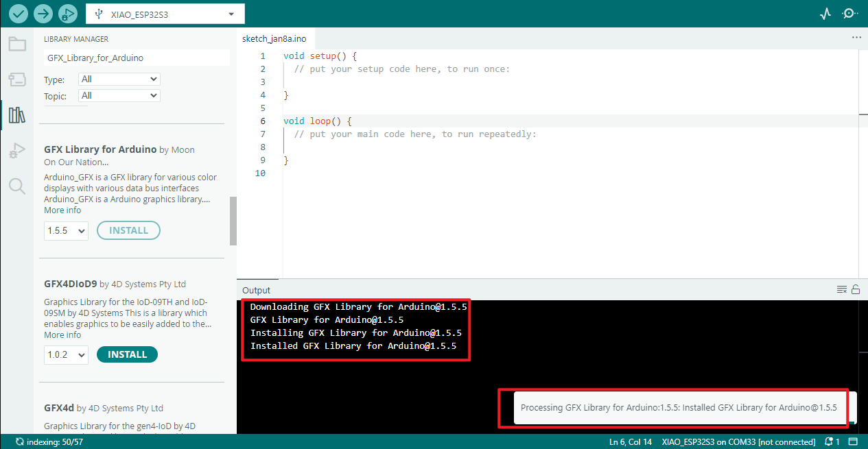This screenshot has width=868, height=449.
Task: Select the Library Manager sidebar icon
Action: click(x=17, y=115)
